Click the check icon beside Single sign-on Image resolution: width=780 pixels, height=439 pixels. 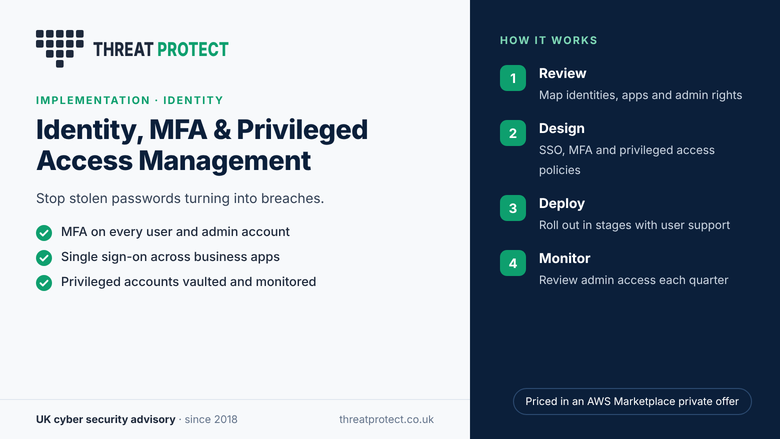coord(44,258)
